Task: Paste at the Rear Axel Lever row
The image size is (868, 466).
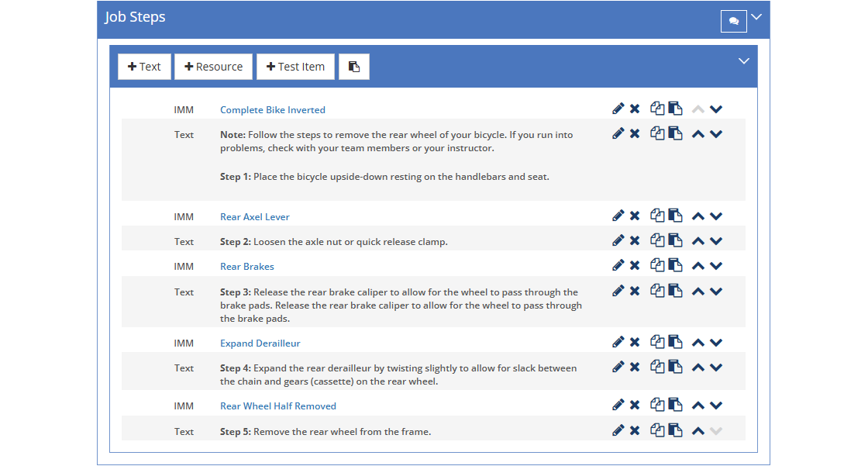Action: (675, 216)
